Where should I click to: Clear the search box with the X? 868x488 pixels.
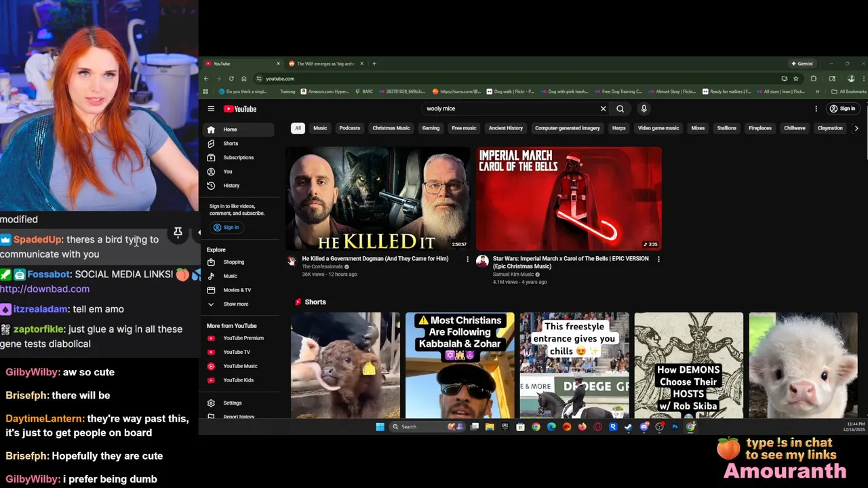coord(603,108)
